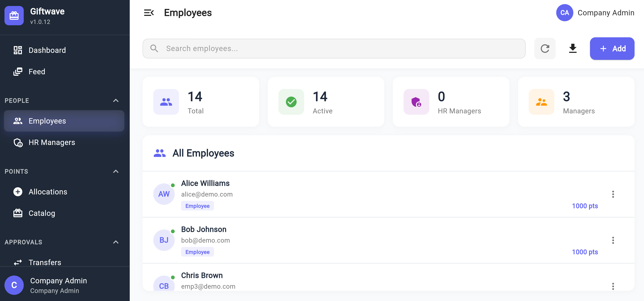Click the Giftwave gift logo icon
This screenshot has height=301, width=644.
tap(14, 16)
